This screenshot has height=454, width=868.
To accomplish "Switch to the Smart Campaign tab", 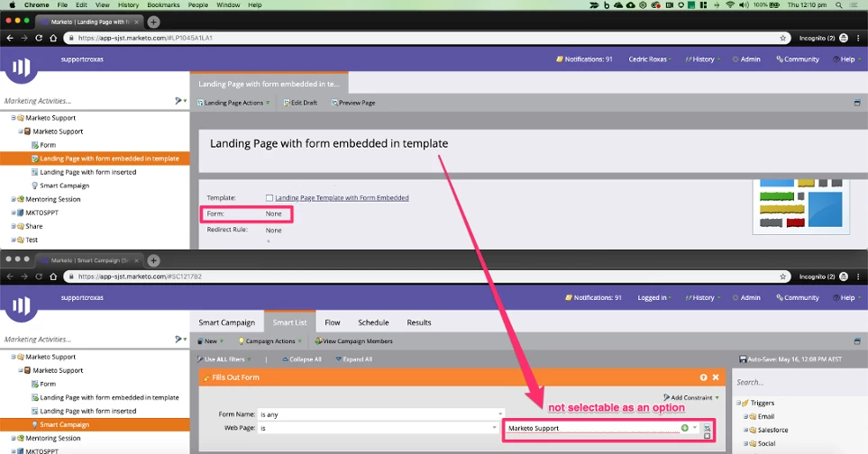I will [227, 322].
